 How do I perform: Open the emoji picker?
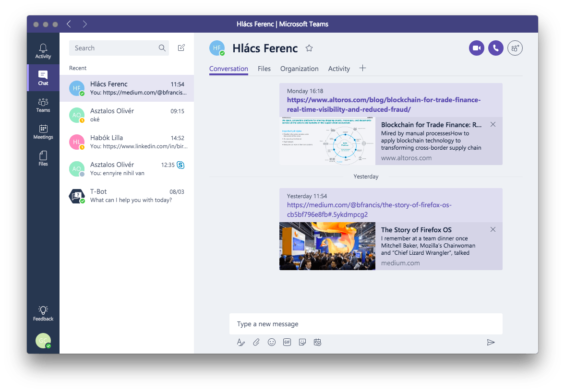[272, 342]
